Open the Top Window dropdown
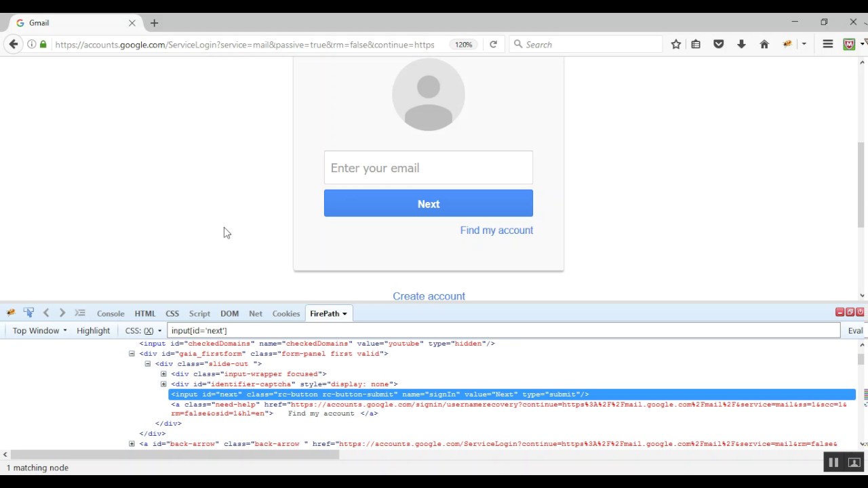The image size is (868, 488). (39, 331)
